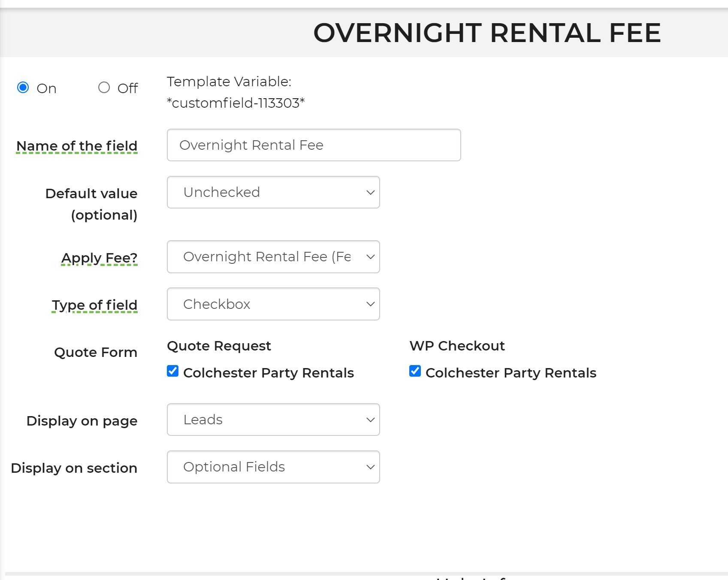The image size is (728, 580).
Task: Click the underlined 'Apply Fee?' label
Action: (x=99, y=258)
